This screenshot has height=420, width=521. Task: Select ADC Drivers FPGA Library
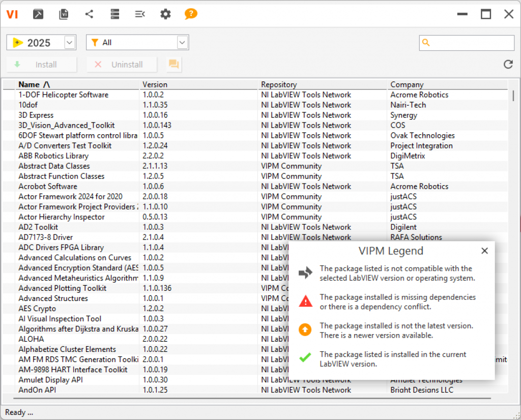[146, 247]
